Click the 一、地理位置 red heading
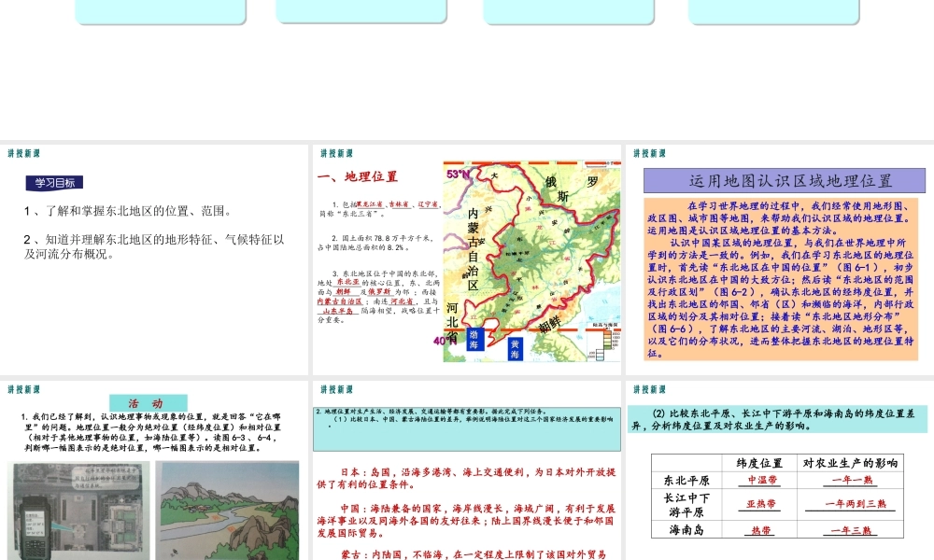934x560 pixels. click(358, 176)
